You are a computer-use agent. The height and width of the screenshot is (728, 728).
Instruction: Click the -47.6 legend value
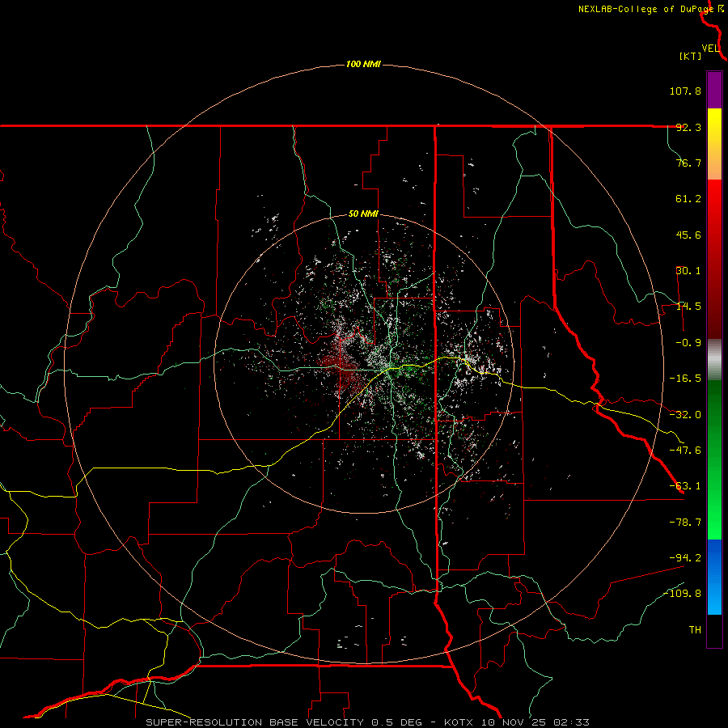coord(685,451)
